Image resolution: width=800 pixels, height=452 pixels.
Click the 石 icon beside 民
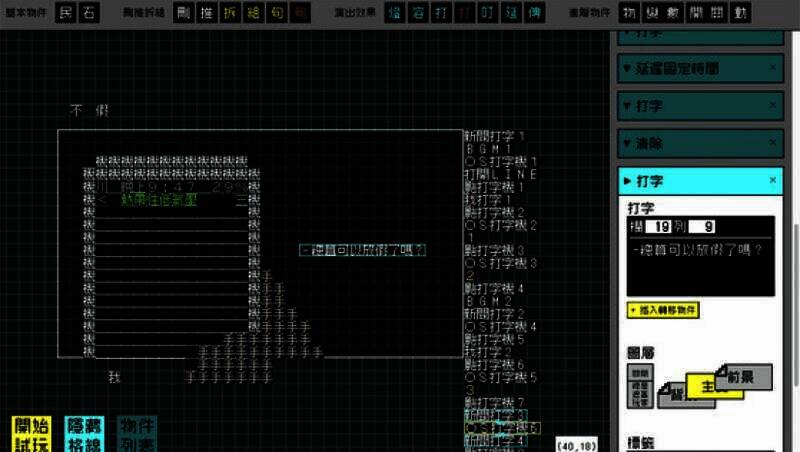pos(88,13)
